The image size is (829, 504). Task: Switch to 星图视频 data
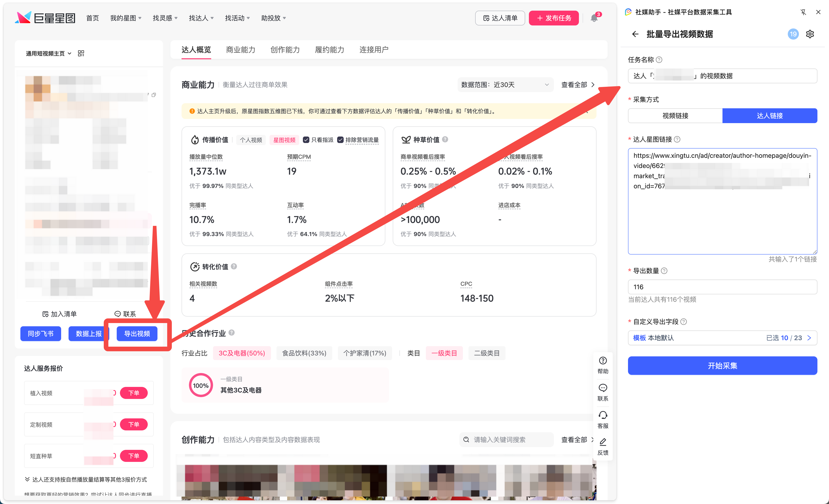pyautogui.click(x=284, y=140)
